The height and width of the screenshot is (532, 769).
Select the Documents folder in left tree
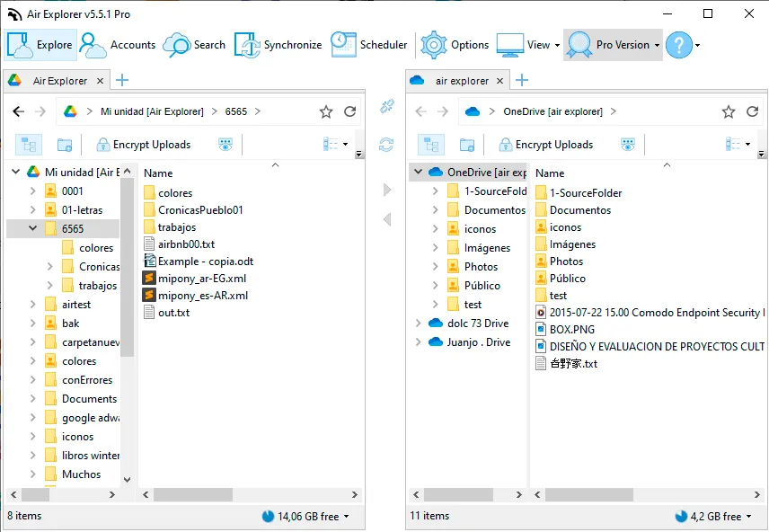tap(89, 398)
